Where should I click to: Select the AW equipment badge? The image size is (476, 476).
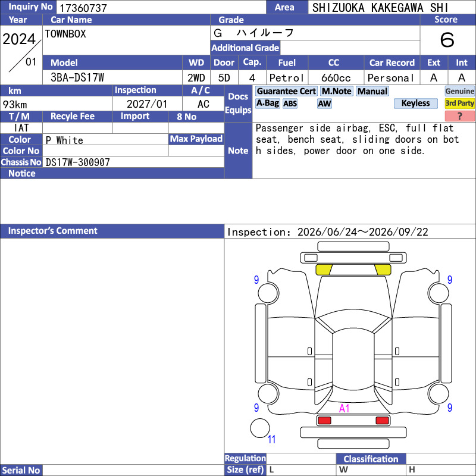click(x=324, y=104)
